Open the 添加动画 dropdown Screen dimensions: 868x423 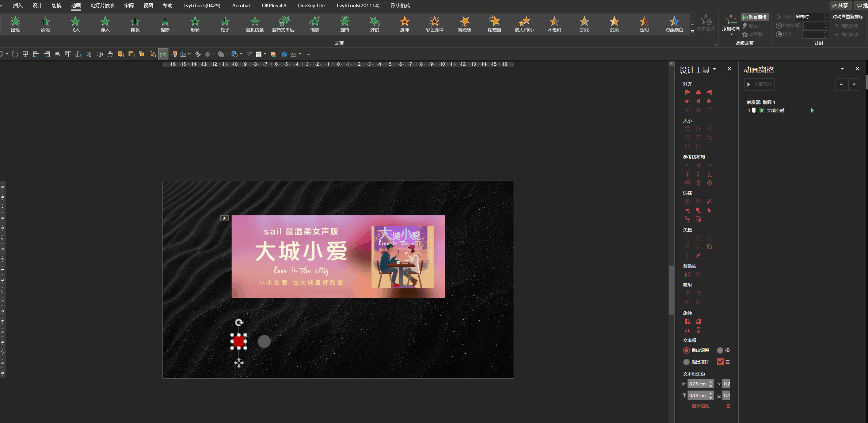pyautogui.click(x=731, y=25)
